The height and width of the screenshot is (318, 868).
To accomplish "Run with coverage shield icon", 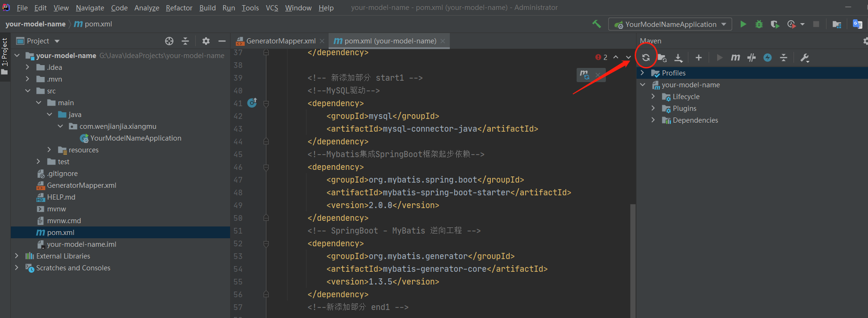I will click(775, 24).
